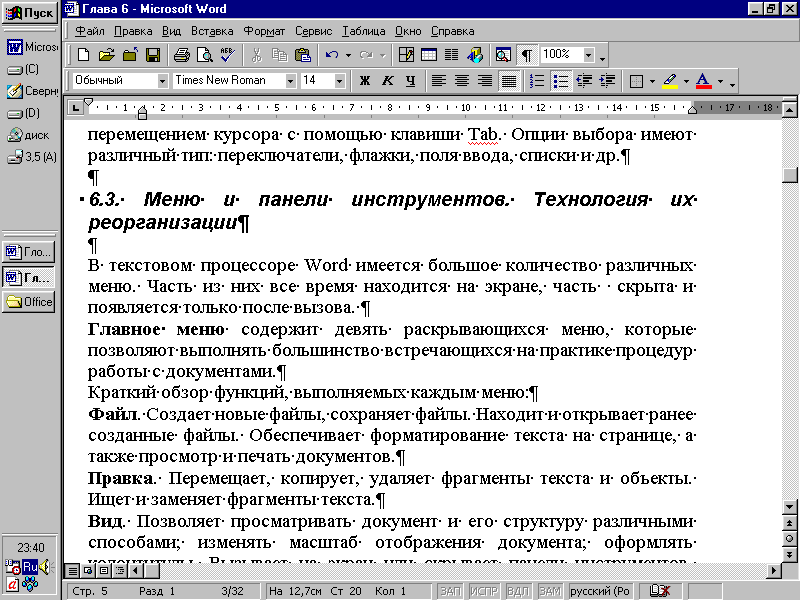The height and width of the screenshot is (600, 800).
Task: Run the spelling check ABC icon
Action: click(228, 55)
